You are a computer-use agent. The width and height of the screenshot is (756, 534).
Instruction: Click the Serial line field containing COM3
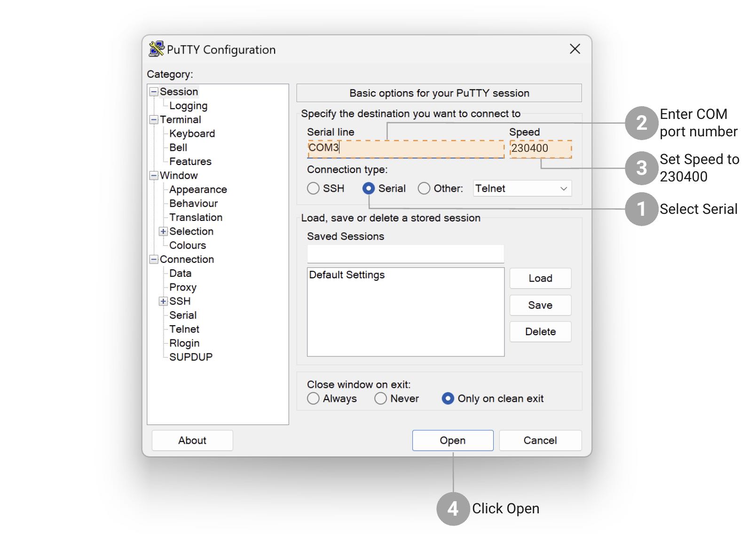(406, 149)
